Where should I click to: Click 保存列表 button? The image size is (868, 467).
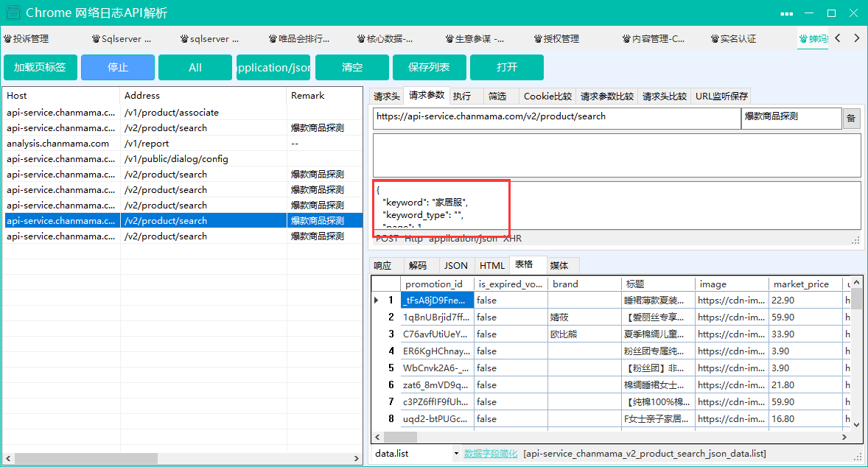pyautogui.click(x=429, y=68)
